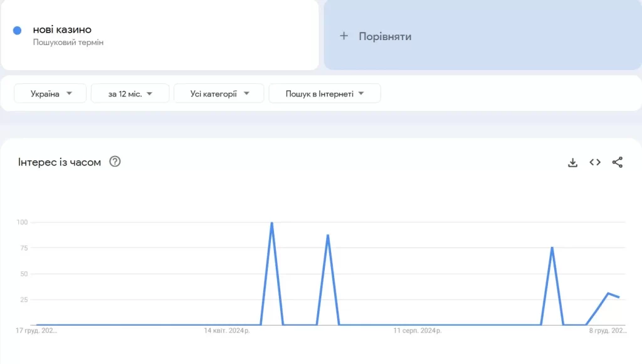Click the 8 груд. axis label
Screen dimensions: 642x364
(608, 330)
